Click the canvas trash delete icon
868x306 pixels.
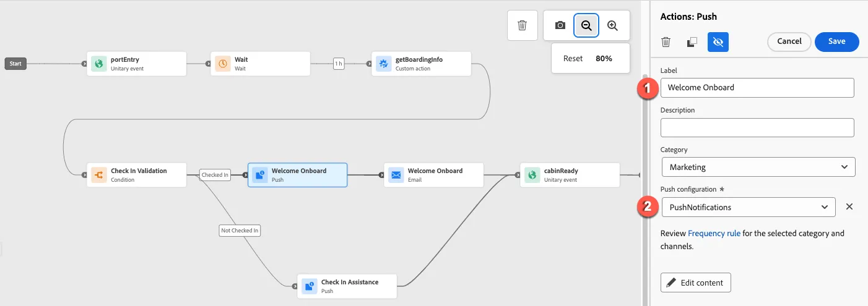tap(523, 25)
